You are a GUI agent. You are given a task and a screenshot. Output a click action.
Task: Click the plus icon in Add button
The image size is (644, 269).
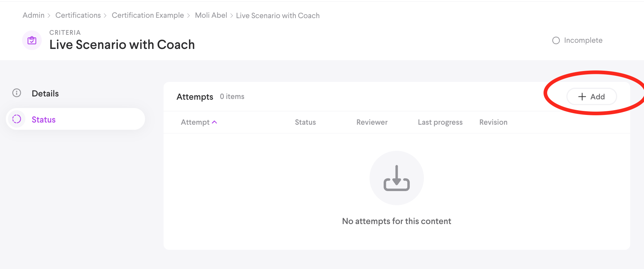[x=582, y=97]
